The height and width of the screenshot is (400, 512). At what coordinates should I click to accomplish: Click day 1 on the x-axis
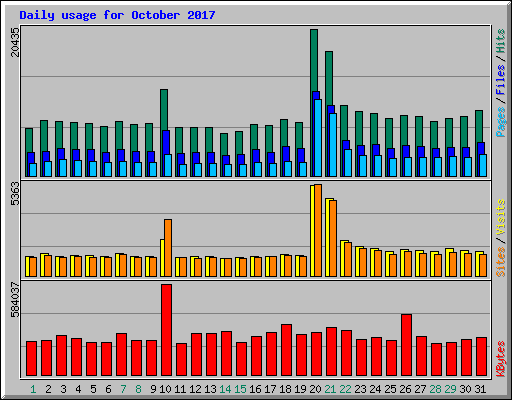click(33, 389)
